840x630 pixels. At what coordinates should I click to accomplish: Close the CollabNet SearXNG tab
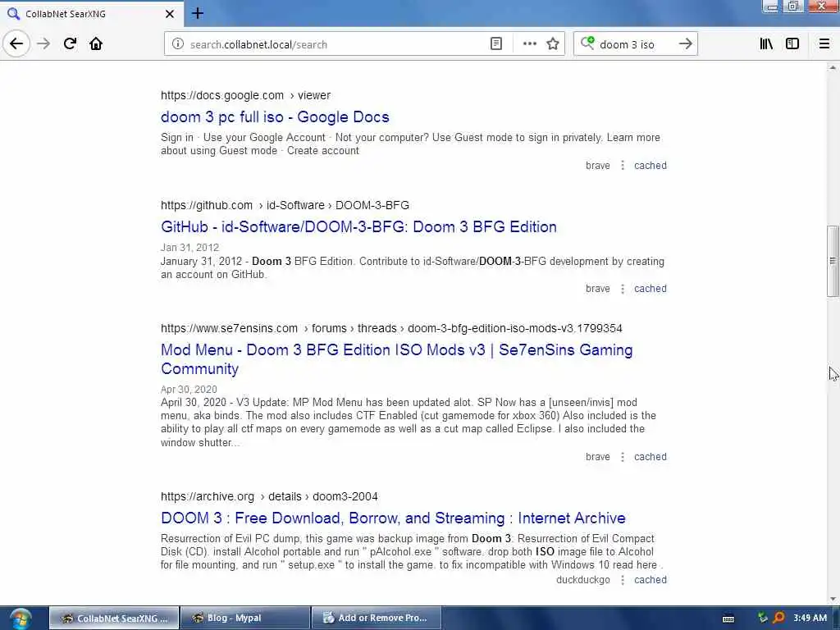click(170, 14)
